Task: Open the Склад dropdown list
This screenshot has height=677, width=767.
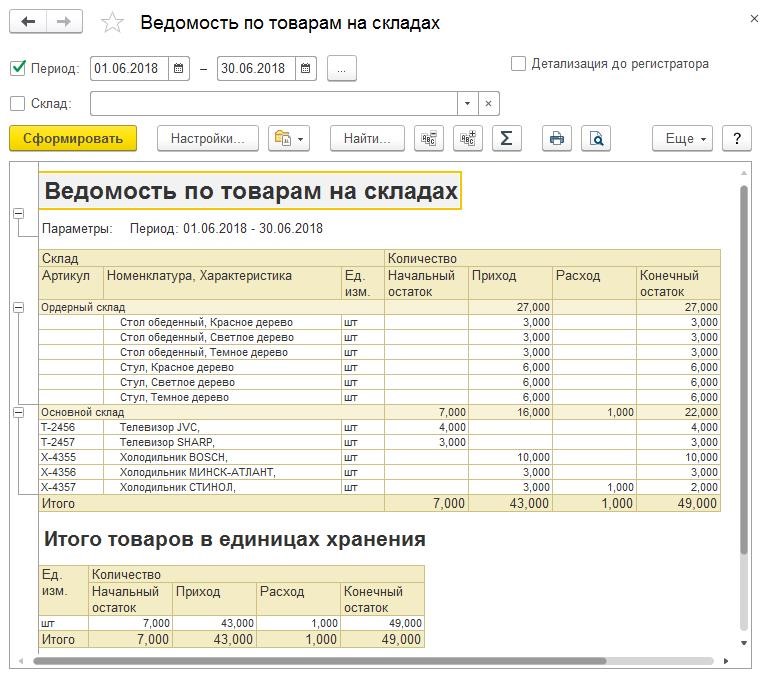Action: coord(467,103)
